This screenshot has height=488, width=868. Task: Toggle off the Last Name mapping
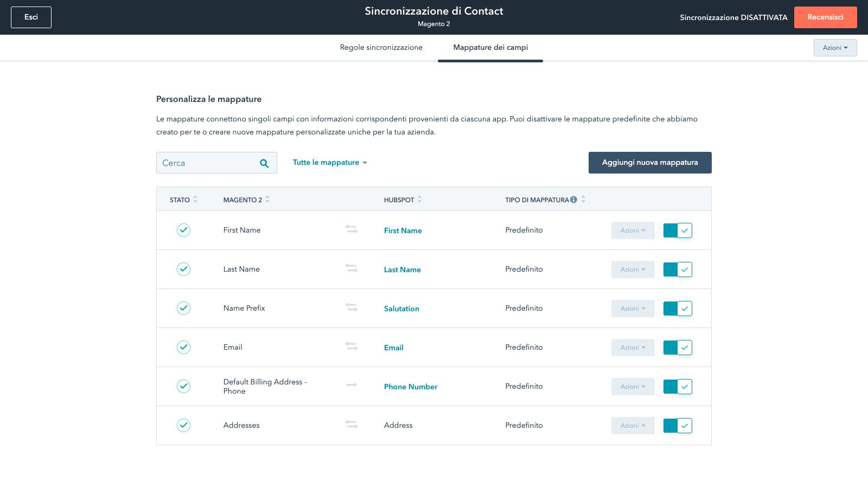coord(678,269)
